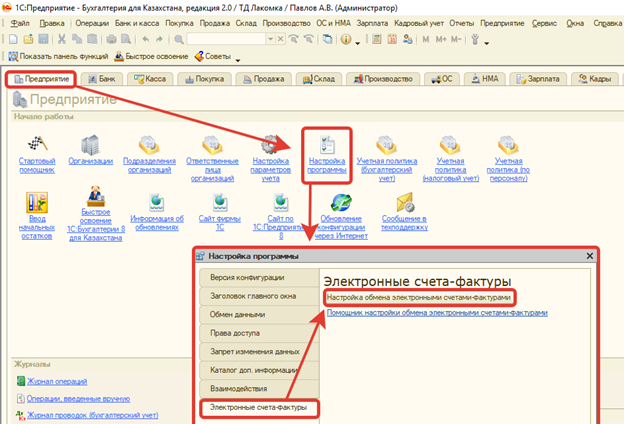Click the Cut scissors icon
Image resolution: width=626 pixels, height=424 pixels.
[61, 39]
